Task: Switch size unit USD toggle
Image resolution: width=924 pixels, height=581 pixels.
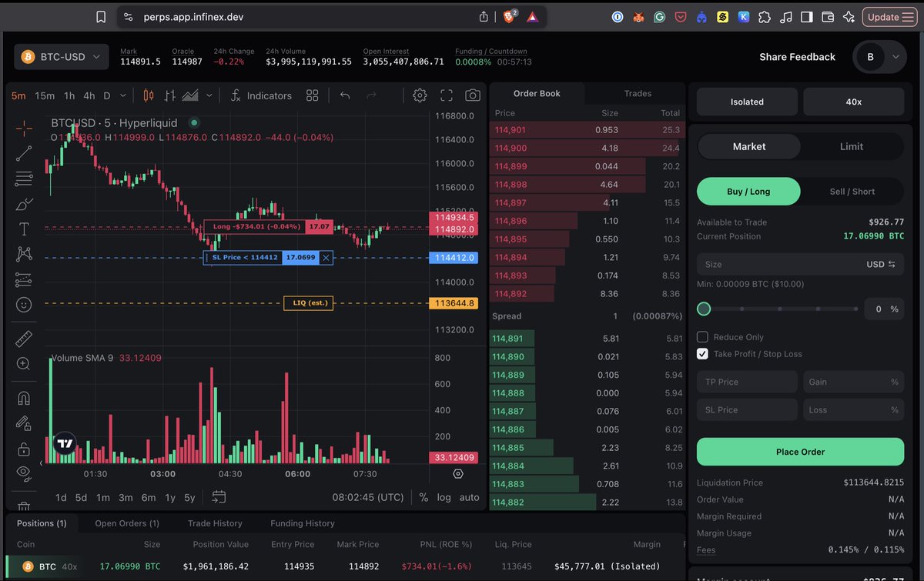Action: click(881, 264)
